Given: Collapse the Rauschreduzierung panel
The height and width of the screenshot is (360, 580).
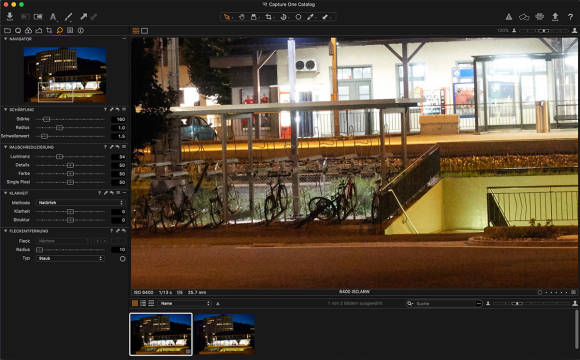Looking at the screenshot, I should click(x=6, y=147).
